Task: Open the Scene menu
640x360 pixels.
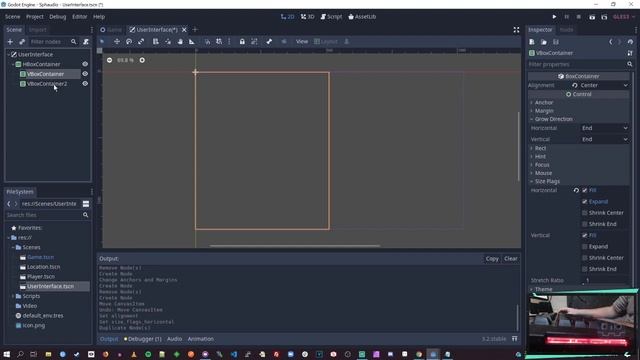Action: [13, 17]
